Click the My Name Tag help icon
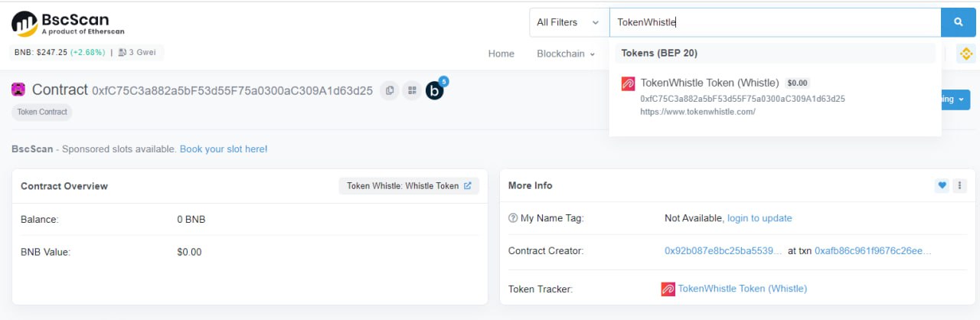The image size is (980, 320). pyautogui.click(x=513, y=218)
